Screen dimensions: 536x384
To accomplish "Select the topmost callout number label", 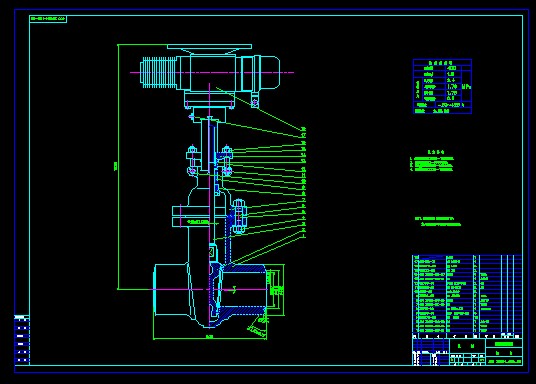I will click(x=304, y=129).
